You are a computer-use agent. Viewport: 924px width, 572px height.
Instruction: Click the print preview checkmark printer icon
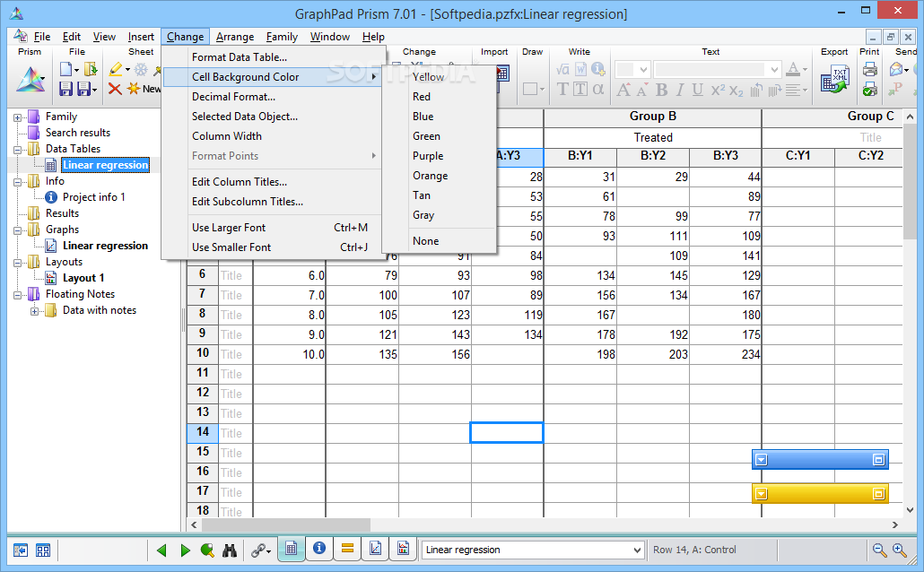coord(869,89)
